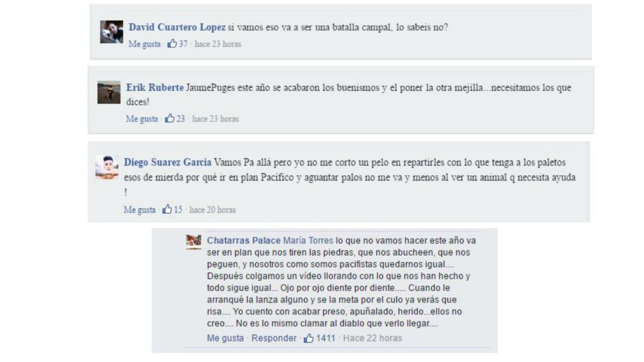
Task: Click thumbs-up icon with 37 likes
Action: (172, 43)
